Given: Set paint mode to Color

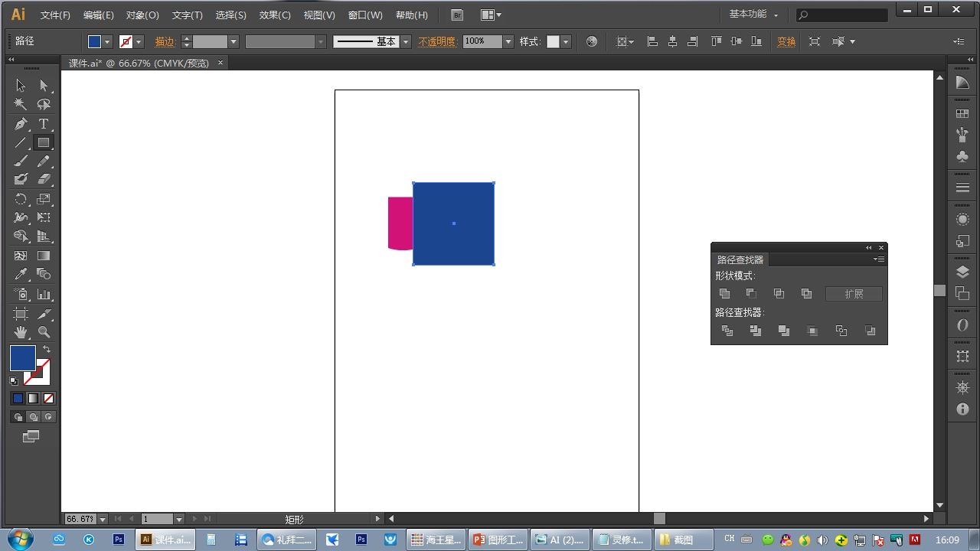Looking at the screenshot, I should coord(18,398).
